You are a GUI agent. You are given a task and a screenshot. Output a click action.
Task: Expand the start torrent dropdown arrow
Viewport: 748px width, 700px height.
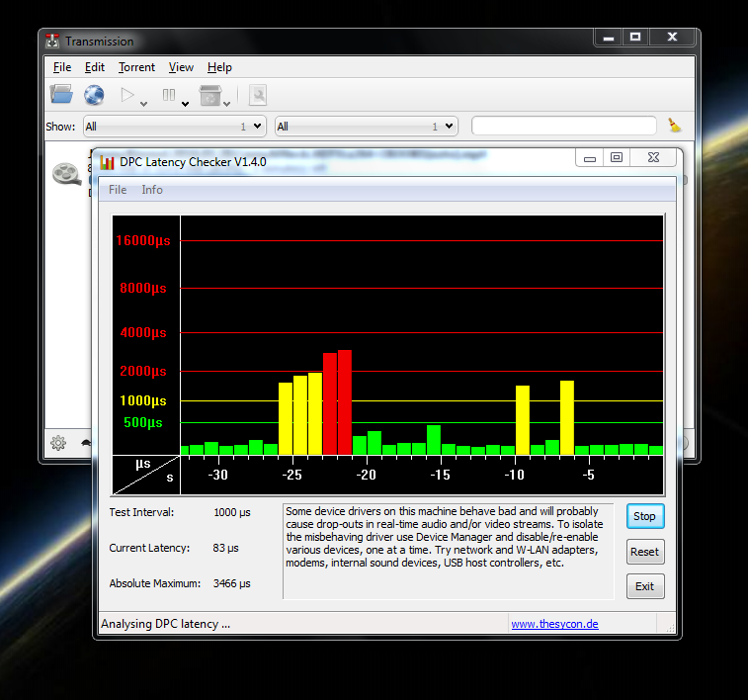(x=143, y=104)
